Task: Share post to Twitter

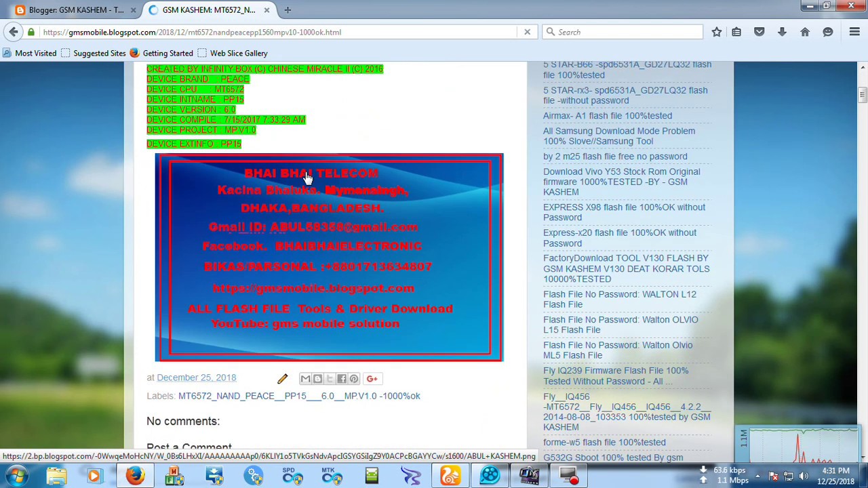Action: tap(330, 378)
